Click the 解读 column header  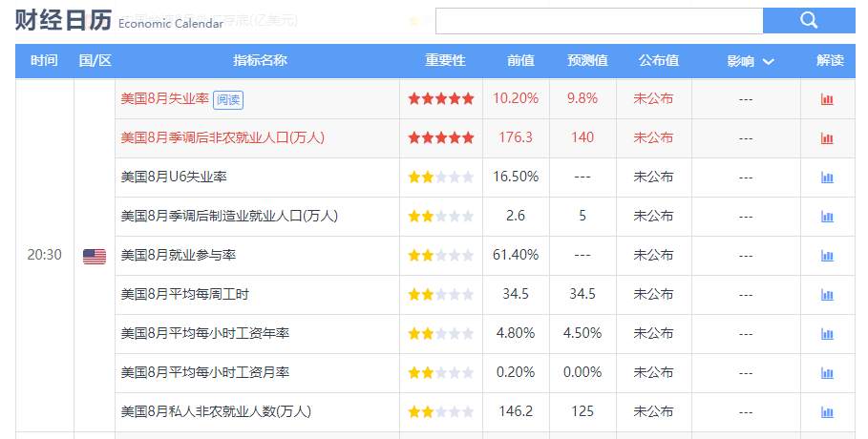coord(830,60)
